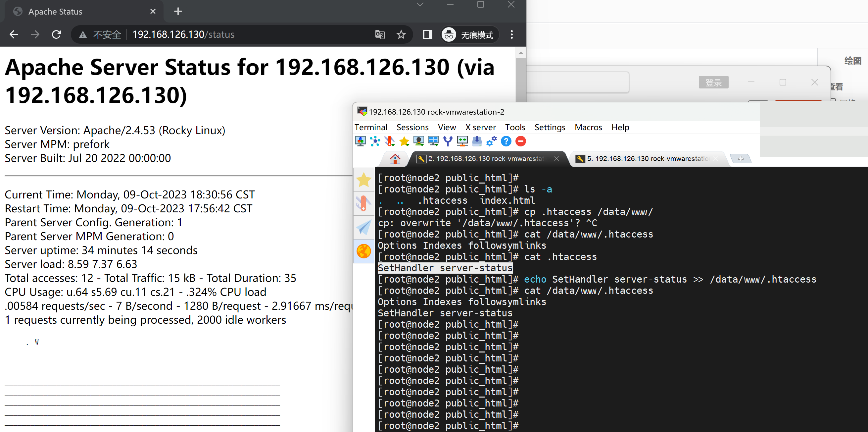Click the blue Help question-mark icon
This screenshot has width=868, height=432.
pyautogui.click(x=506, y=141)
